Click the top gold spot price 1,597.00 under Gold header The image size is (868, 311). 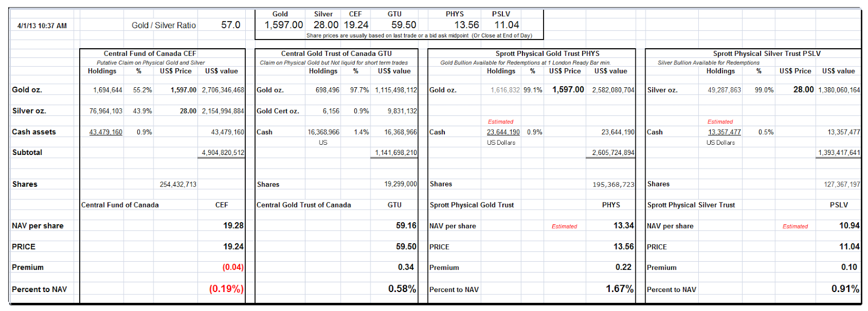[x=284, y=25]
